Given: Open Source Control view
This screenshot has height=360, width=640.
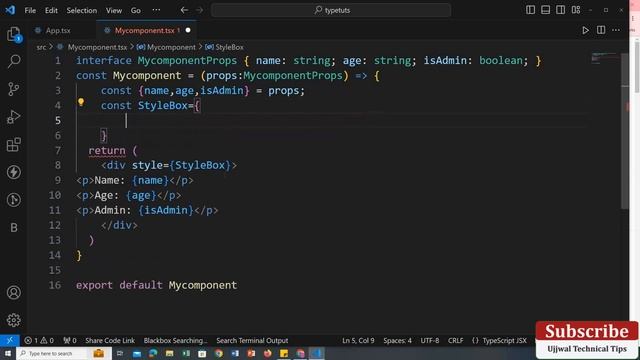Looking at the screenshot, I should point(13,89).
